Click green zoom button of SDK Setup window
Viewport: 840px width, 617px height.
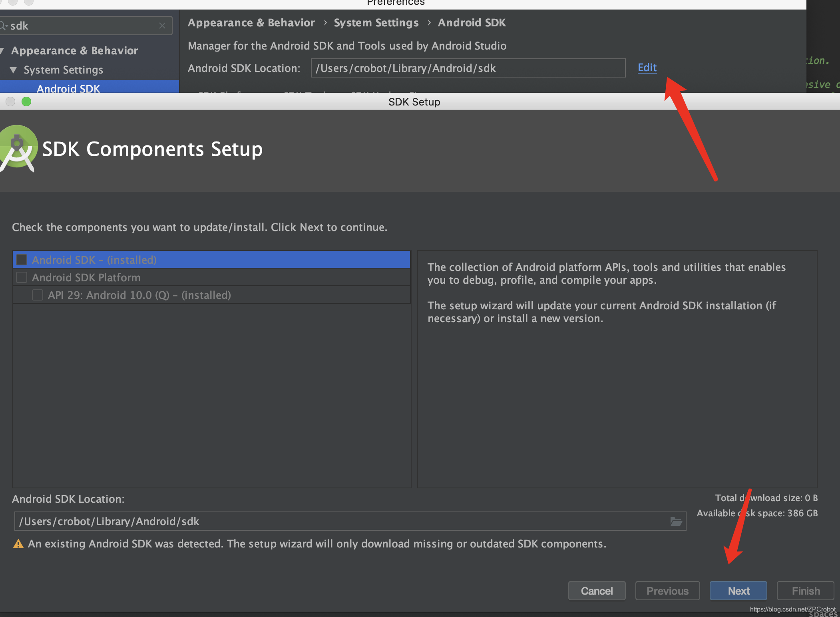[x=26, y=102]
